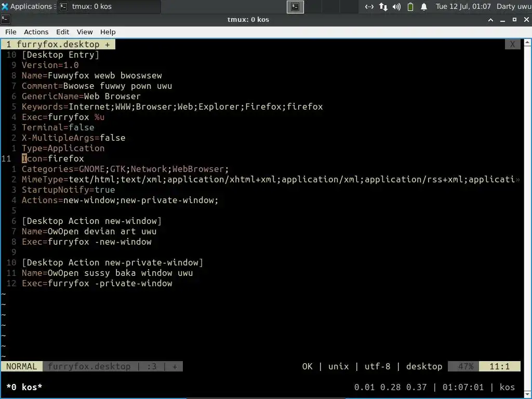Roll up the window with the up-arrow button
532x399 pixels.
490,20
